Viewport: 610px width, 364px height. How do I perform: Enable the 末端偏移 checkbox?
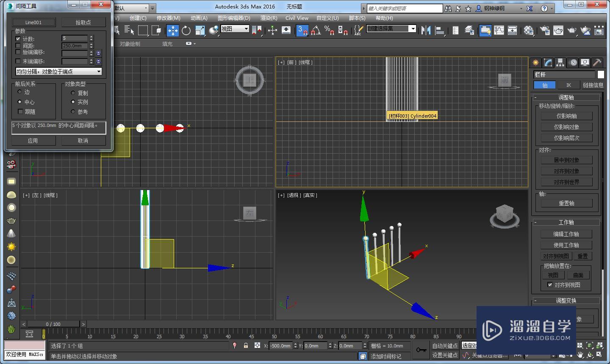coord(18,61)
